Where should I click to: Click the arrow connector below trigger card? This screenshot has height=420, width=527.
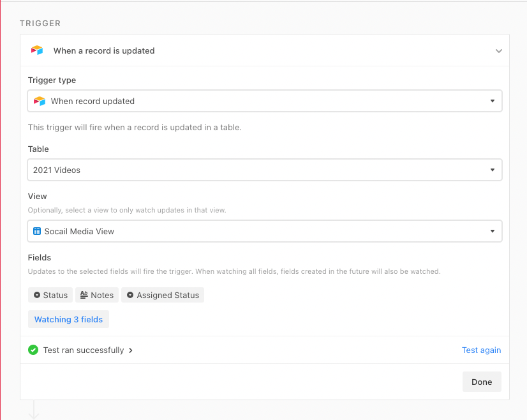tap(34, 410)
